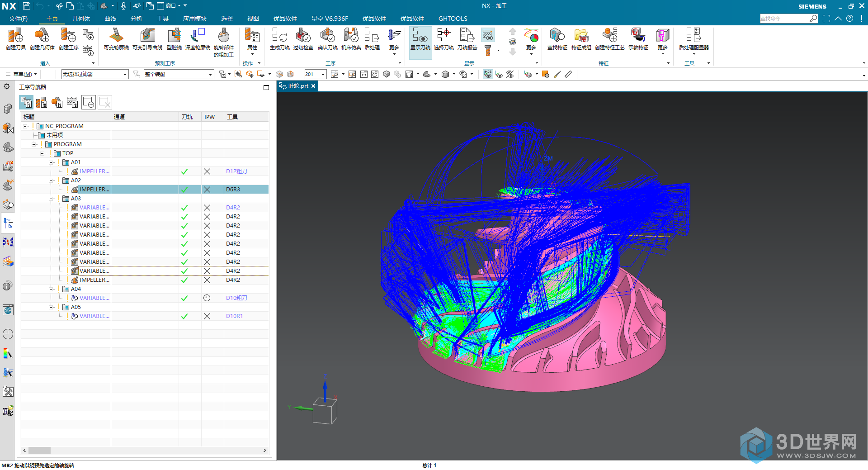Switch navigator to machine tool view
The width and height of the screenshot is (868, 470).
[42, 103]
